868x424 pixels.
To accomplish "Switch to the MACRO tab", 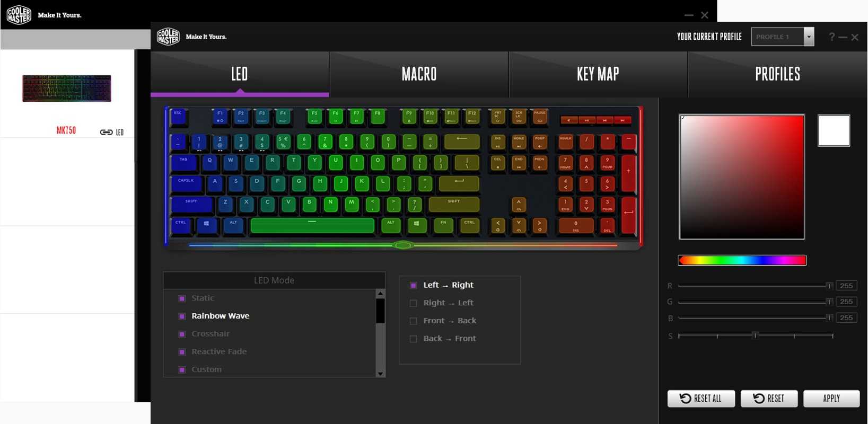I will pyautogui.click(x=419, y=74).
